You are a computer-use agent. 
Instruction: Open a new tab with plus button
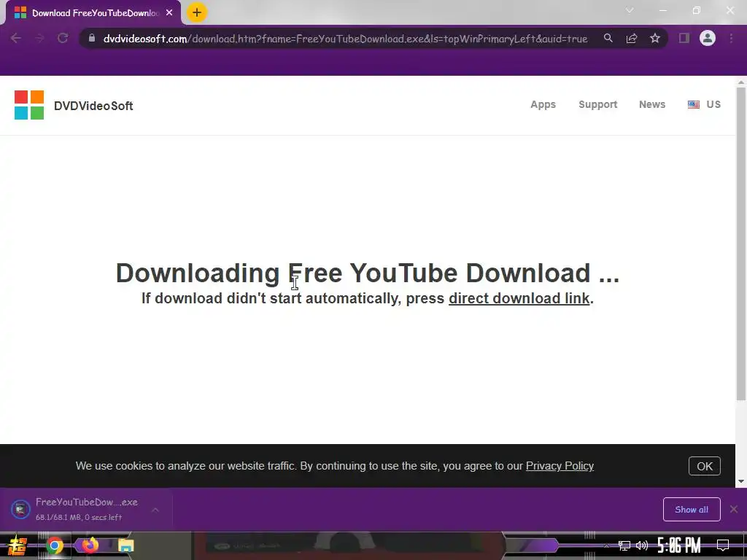point(196,12)
